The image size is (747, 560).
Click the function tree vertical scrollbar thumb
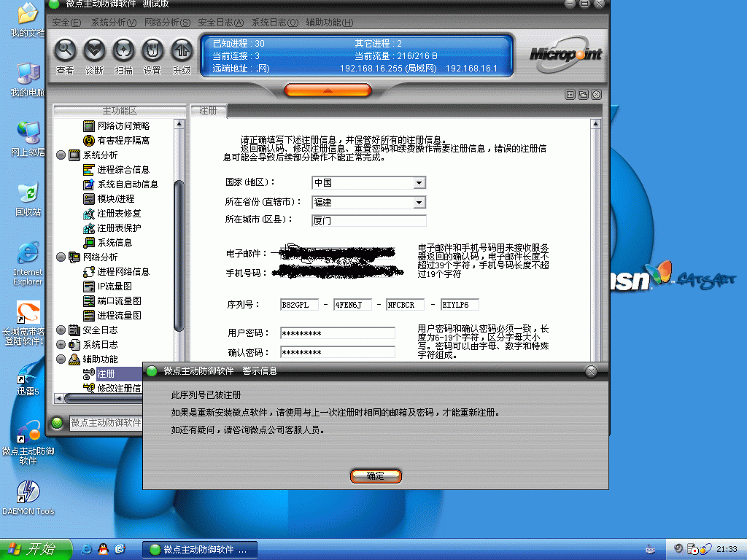click(179, 256)
